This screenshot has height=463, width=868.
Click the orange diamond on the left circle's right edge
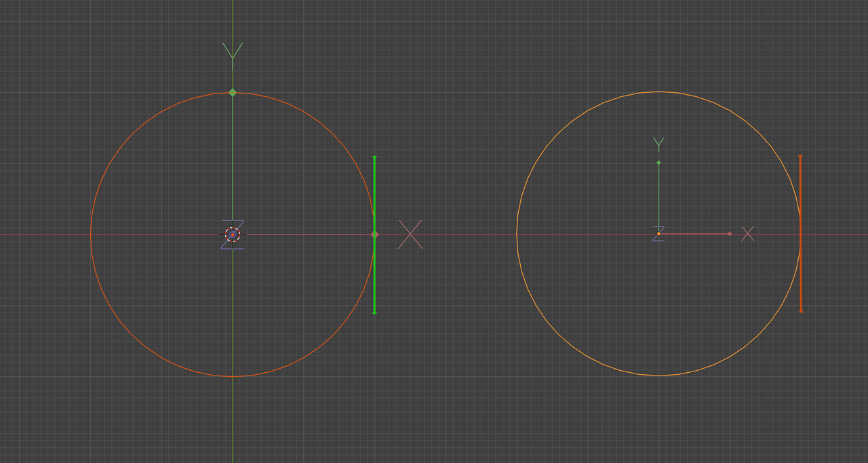pyautogui.click(x=374, y=234)
